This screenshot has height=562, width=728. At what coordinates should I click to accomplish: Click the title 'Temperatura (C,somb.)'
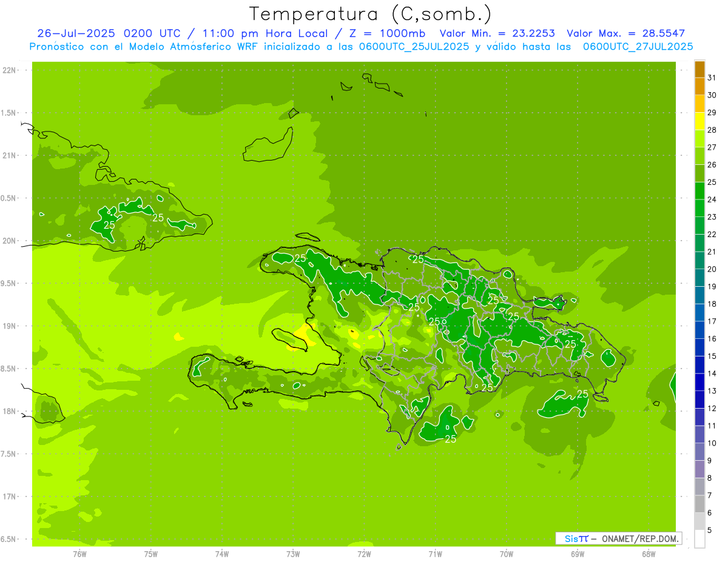[x=371, y=14]
